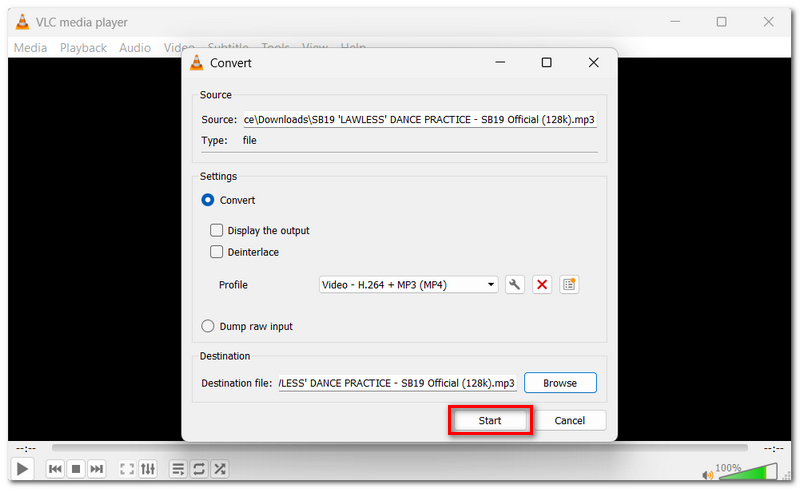Select the Dump raw input radio button
Image resolution: width=800 pixels, height=489 pixels.
tap(208, 326)
